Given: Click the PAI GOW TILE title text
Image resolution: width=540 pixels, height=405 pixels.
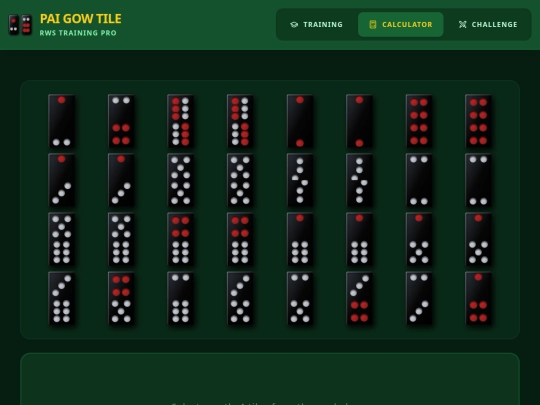Looking at the screenshot, I should [x=81, y=19].
